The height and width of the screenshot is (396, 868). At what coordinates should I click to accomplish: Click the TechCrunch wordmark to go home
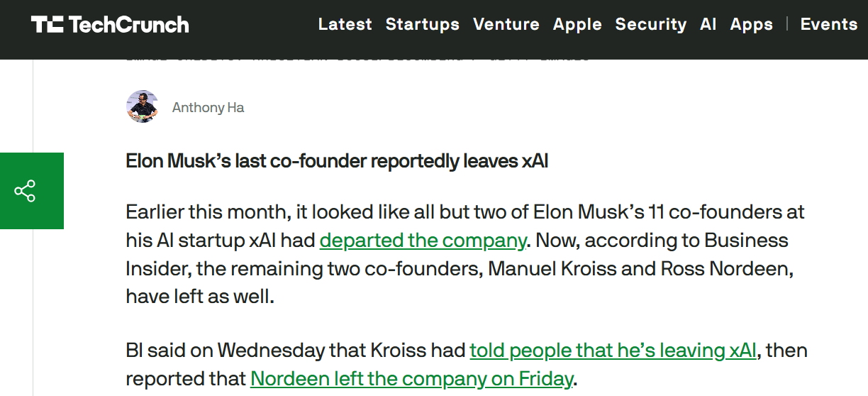(x=128, y=25)
